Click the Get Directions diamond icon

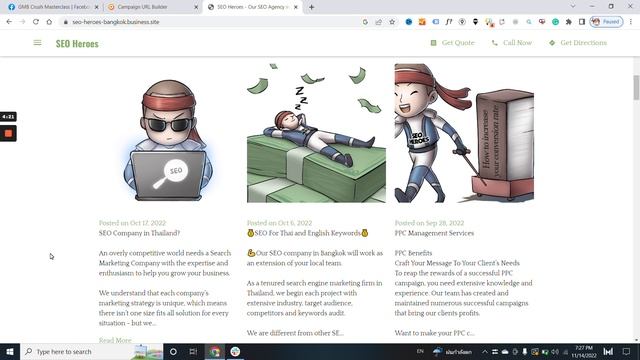[x=552, y=43]
